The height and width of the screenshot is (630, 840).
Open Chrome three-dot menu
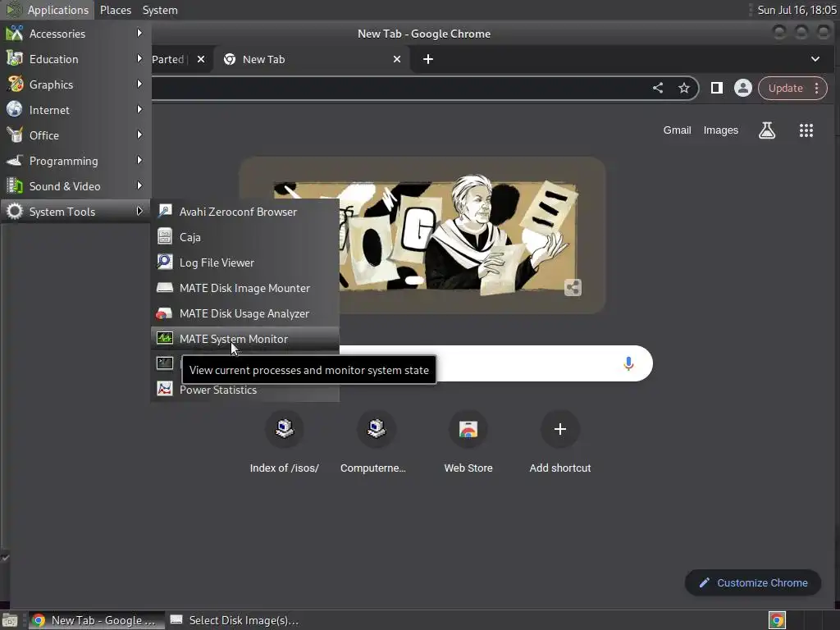817,89
